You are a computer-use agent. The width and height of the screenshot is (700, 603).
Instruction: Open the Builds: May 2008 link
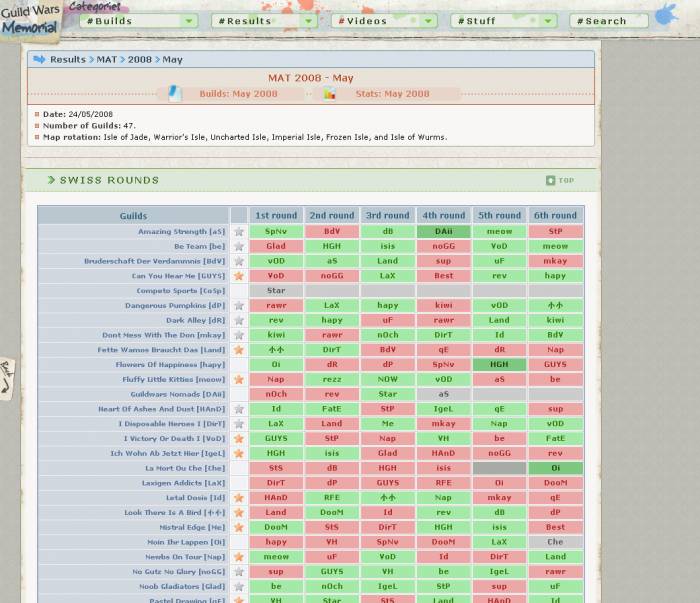[x=238, y=94]
